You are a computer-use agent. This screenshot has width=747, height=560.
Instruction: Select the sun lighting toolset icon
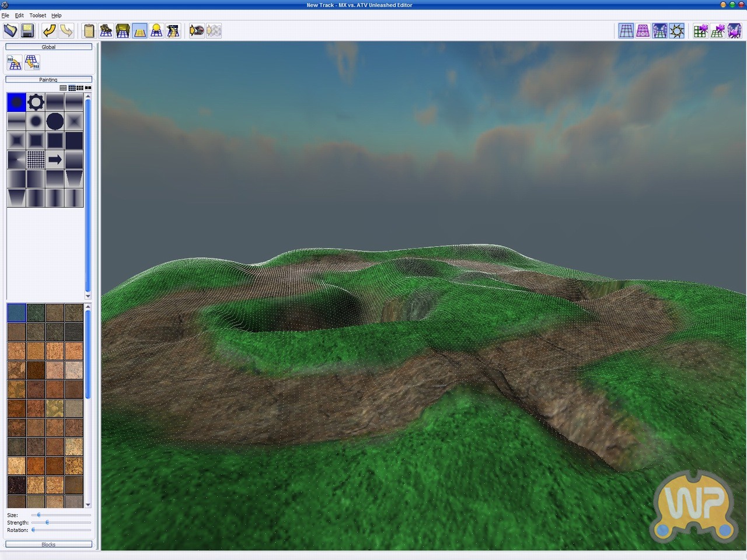[156, 31]
